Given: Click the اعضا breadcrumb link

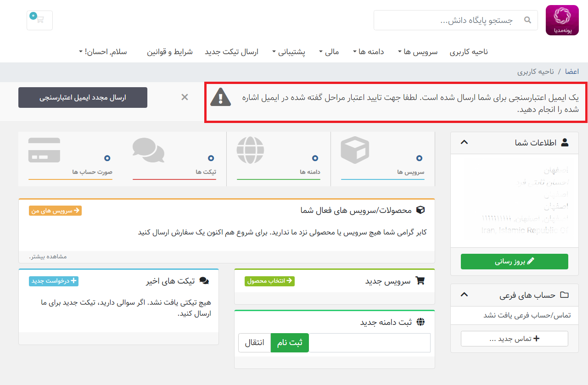Looking at the screenshot, I should (x=572, y=72).
